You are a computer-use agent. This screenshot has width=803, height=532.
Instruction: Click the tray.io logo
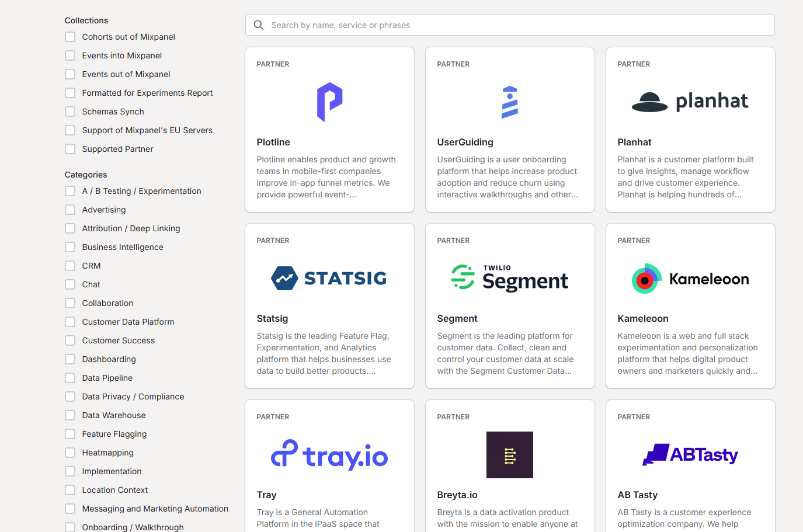(329, 455)
